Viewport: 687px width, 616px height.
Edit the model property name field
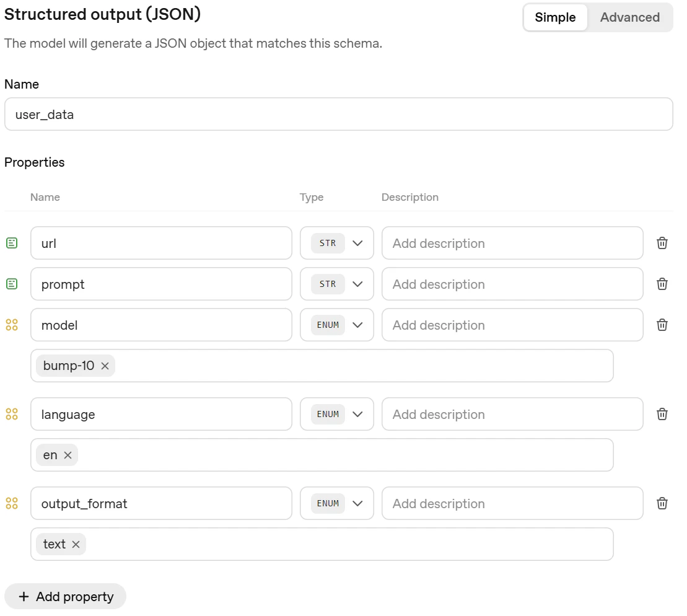pos(161,325)
